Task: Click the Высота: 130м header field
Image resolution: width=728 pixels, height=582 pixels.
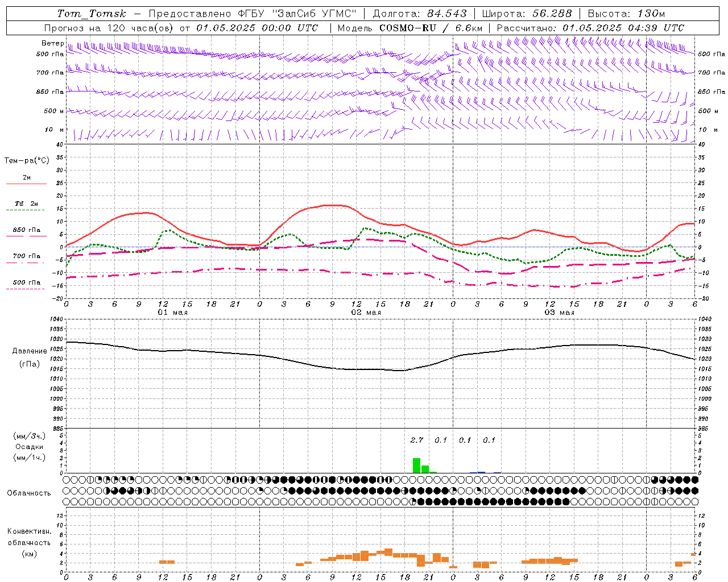Action: 626,14
